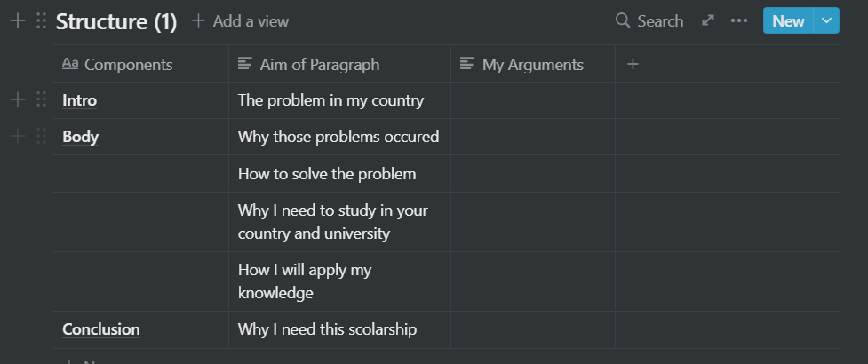
Task: Open the Aim of Paragraph column menu
Action: point(339,64)
